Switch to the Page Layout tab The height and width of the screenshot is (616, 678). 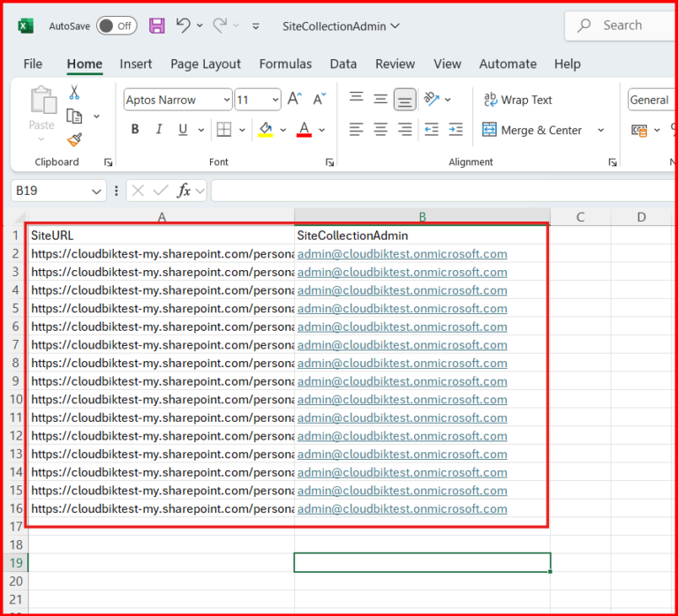click(x=206, y=64)
